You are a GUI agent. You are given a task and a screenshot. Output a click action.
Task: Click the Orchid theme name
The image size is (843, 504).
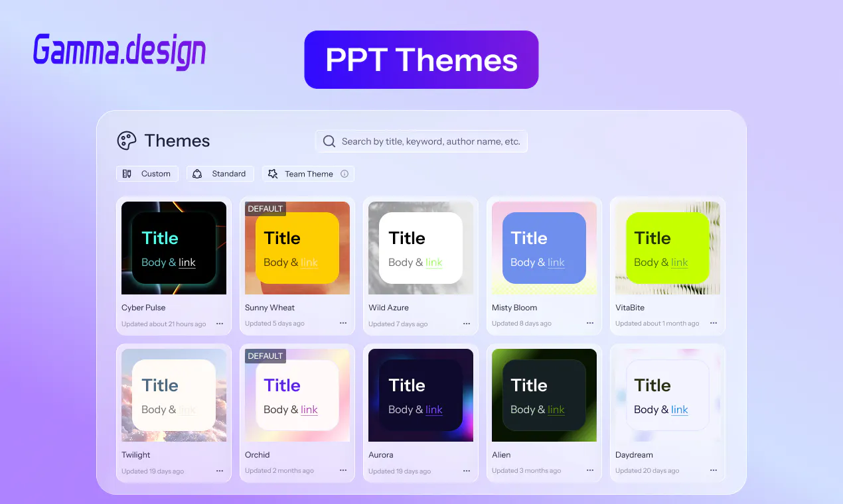pos(258,455)
